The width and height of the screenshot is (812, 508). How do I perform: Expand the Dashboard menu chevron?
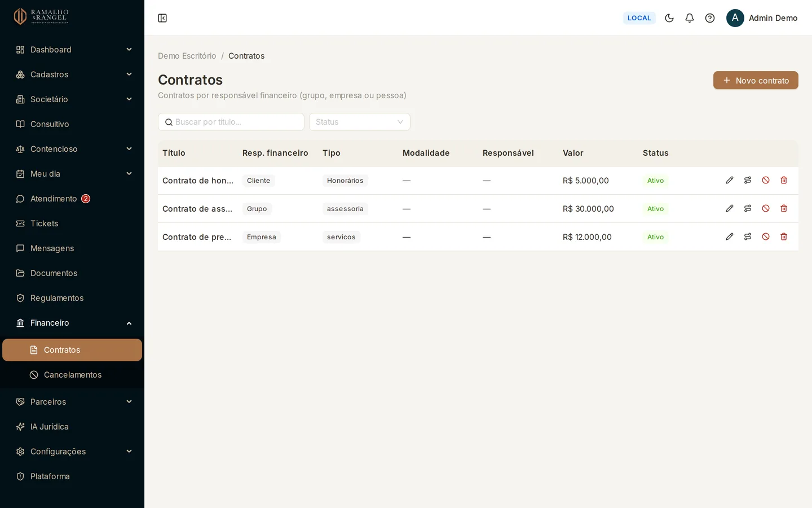[129, 50]
